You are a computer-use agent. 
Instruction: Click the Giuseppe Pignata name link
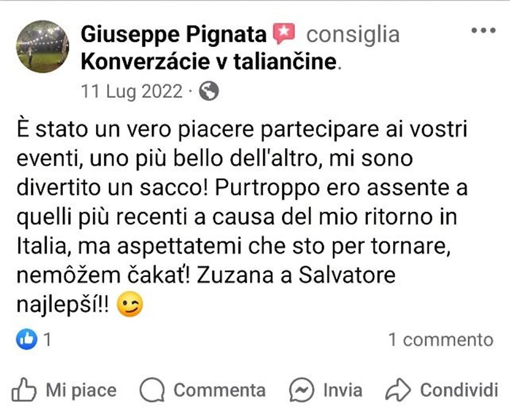tap(174, 34)
